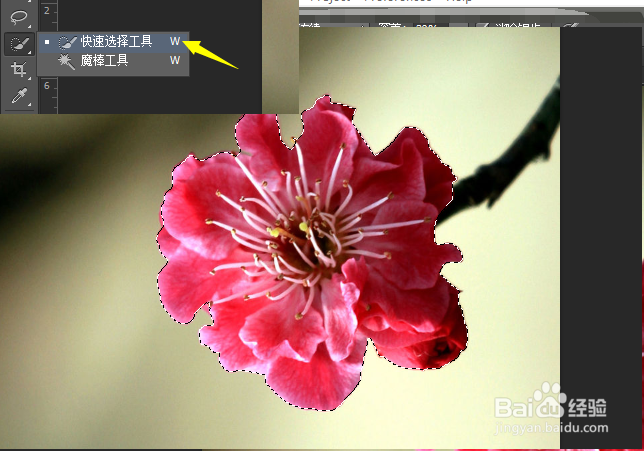This screenshot has height=451, width=644.
Task: Choose 快速选择工具 from the flyout menu
Action: (113, 42)
